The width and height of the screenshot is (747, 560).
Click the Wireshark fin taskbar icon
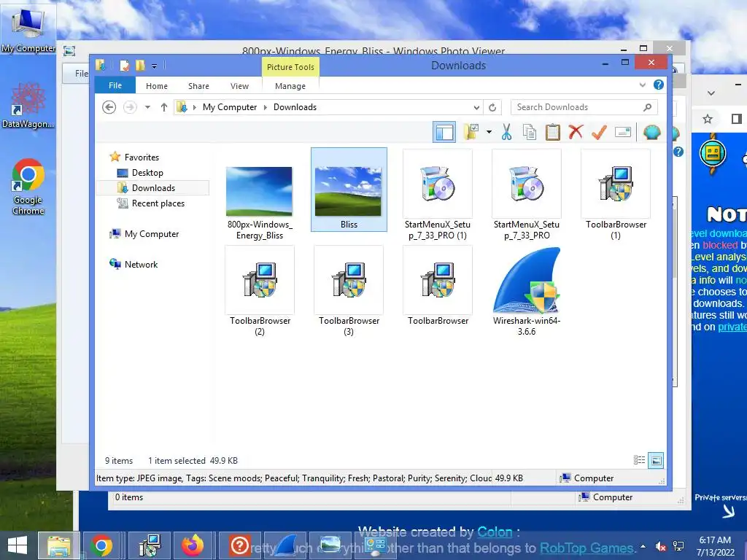pos(285,545)
